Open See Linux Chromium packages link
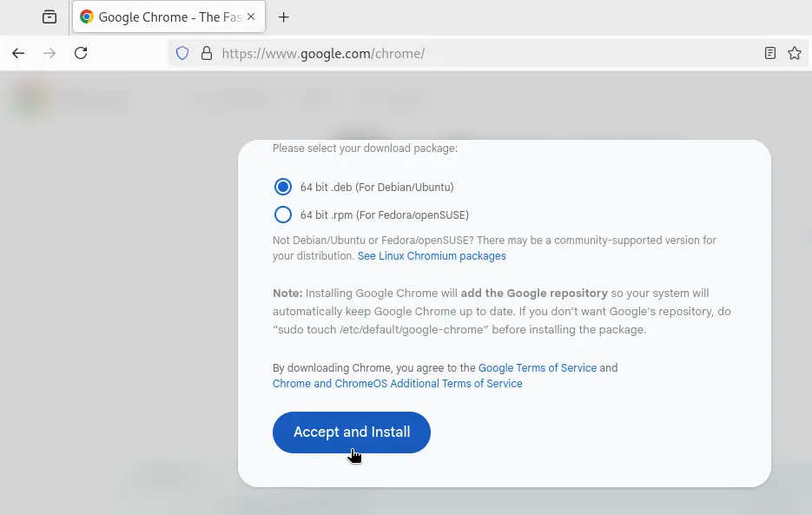812x515 pixels. (432, 256)
